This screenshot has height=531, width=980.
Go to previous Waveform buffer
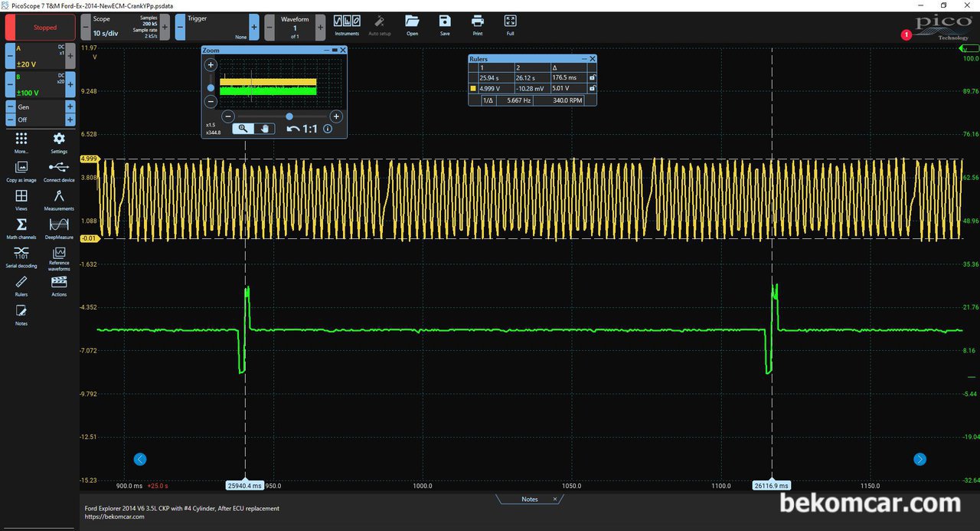click(x=269, y=28)
